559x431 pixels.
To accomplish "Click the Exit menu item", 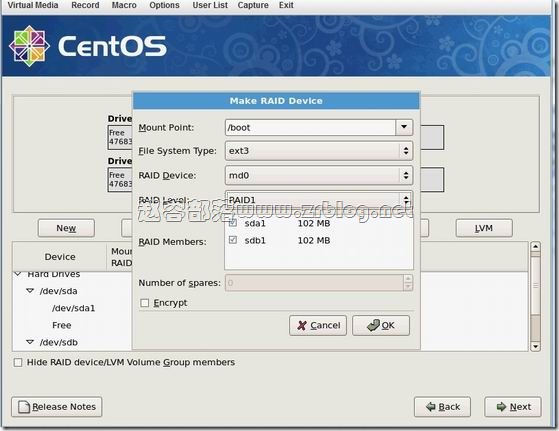I will pyautogui.click(x=286, y=5).
